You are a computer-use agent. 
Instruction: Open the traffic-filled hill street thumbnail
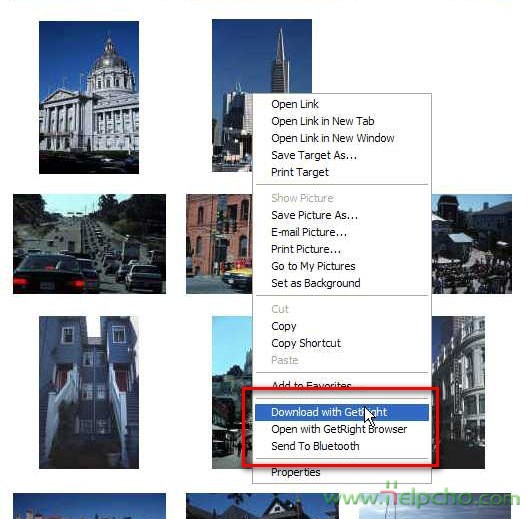(x=90, y=244)
